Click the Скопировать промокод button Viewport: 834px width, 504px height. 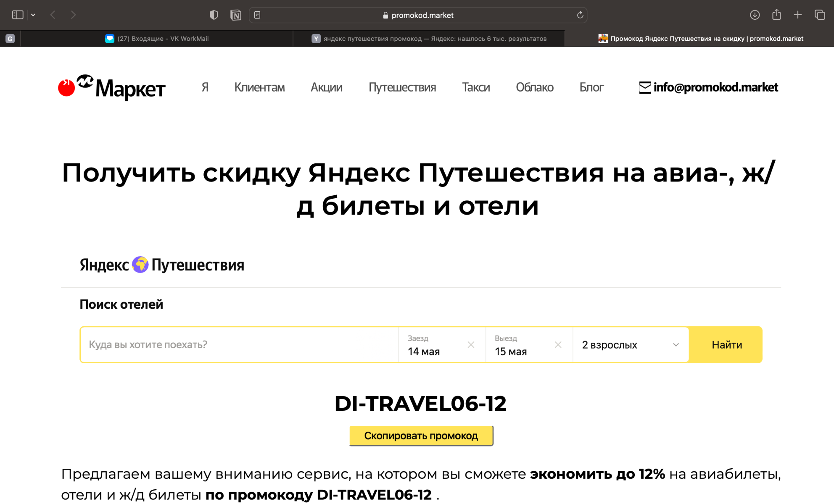[421, 436]
